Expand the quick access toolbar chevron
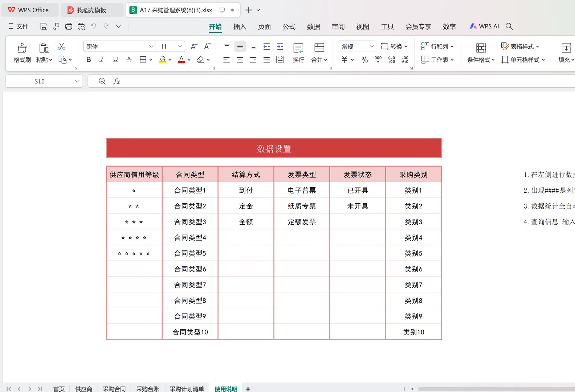Screen dimensions: 575x392 (118, 26)
